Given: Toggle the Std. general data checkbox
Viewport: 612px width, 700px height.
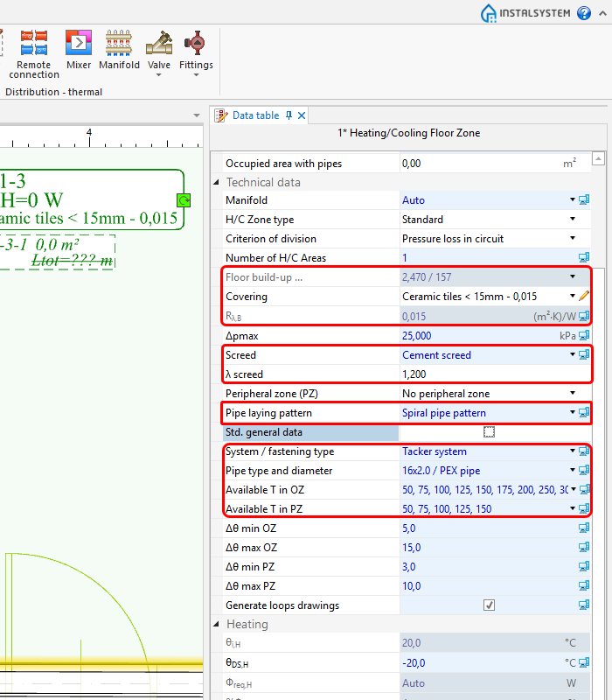Looking at the screenshot, I should [490, 431].
